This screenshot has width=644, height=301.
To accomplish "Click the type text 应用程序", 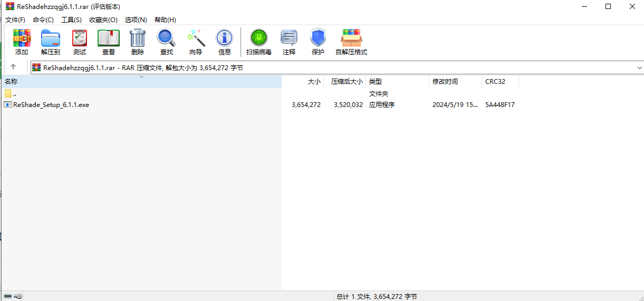I will (382, 105).
